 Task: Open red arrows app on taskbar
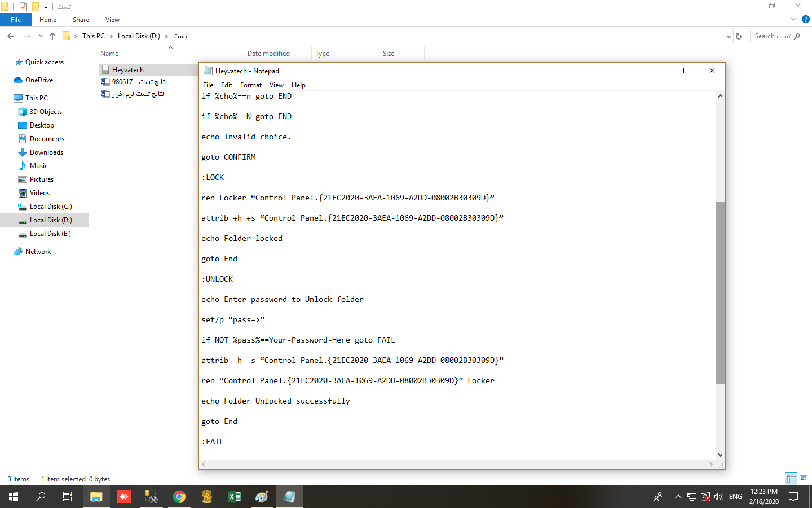[124, 497]
